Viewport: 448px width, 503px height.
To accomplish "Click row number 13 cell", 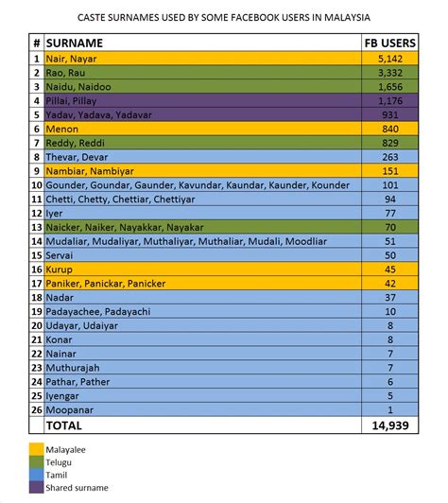I will 37,227.
